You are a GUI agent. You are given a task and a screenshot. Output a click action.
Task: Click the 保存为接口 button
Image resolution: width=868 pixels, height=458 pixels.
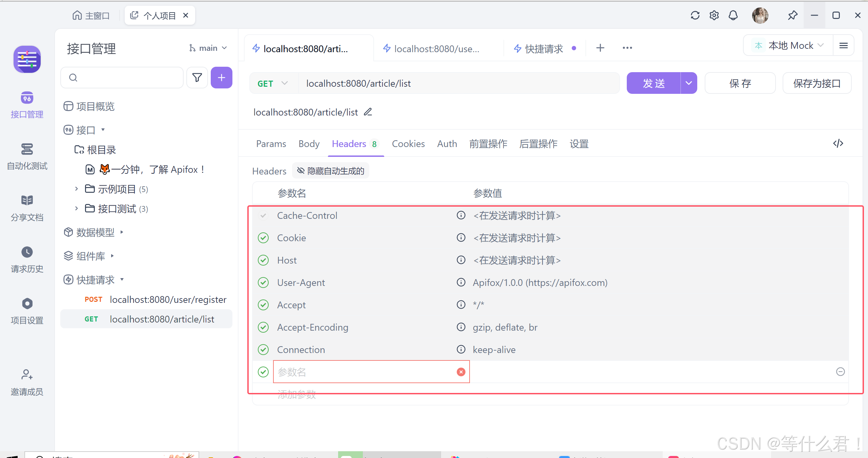point(817,83)
